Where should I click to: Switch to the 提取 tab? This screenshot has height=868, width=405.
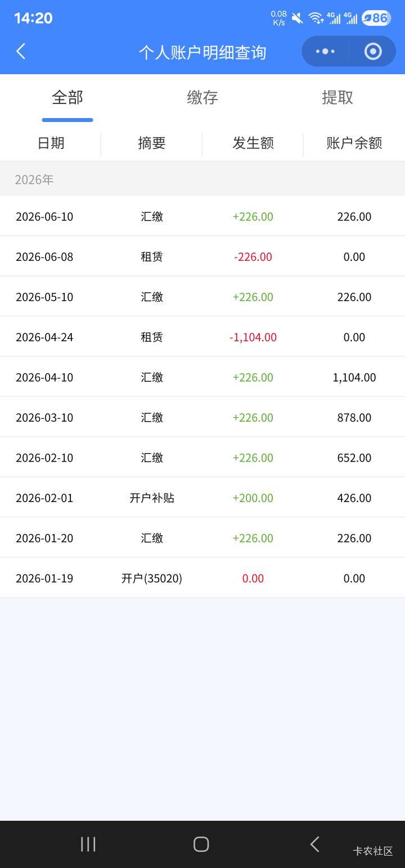tap(337, 98)
